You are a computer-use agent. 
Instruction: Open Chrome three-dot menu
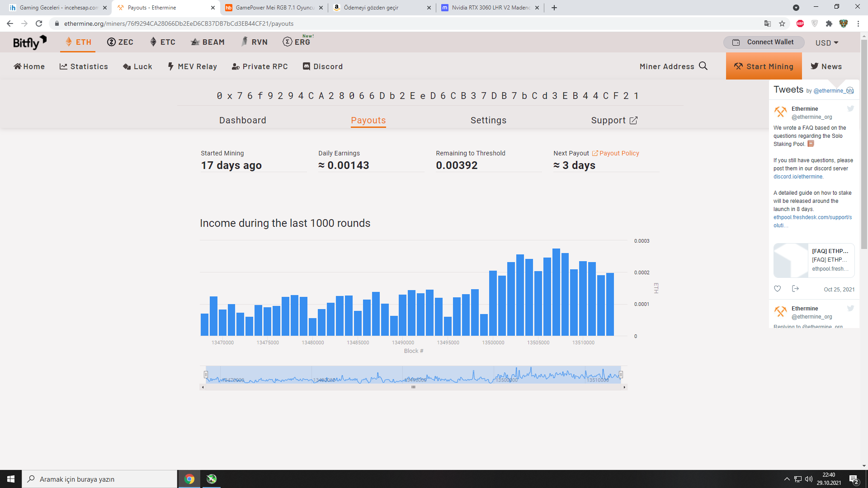coord(858,23)
